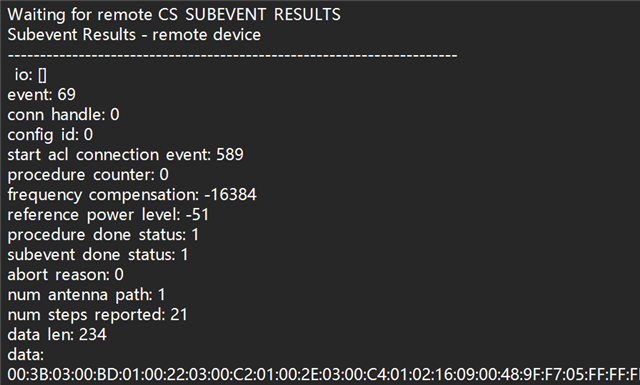Click the start acl connection event value 589
This screenshot has height=385, width=640.
tap(230, 155)
